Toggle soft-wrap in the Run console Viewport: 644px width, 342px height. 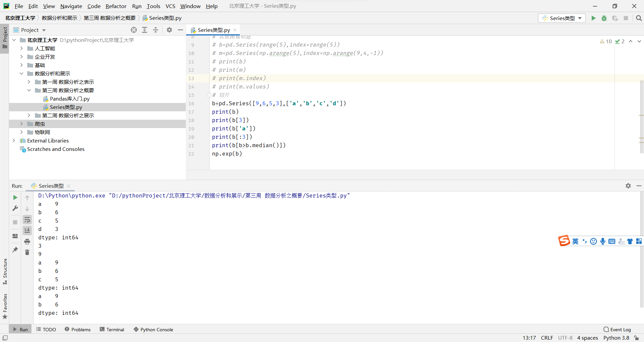pos(27,220)
